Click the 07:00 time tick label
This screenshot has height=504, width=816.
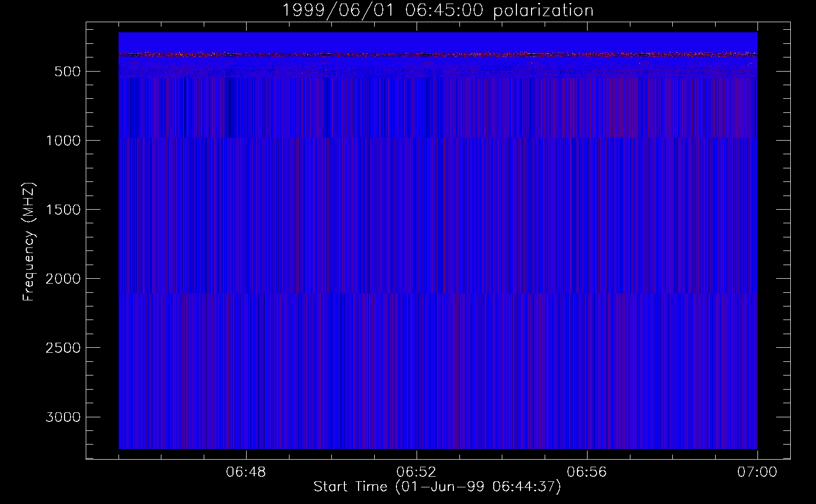[757, 472]
